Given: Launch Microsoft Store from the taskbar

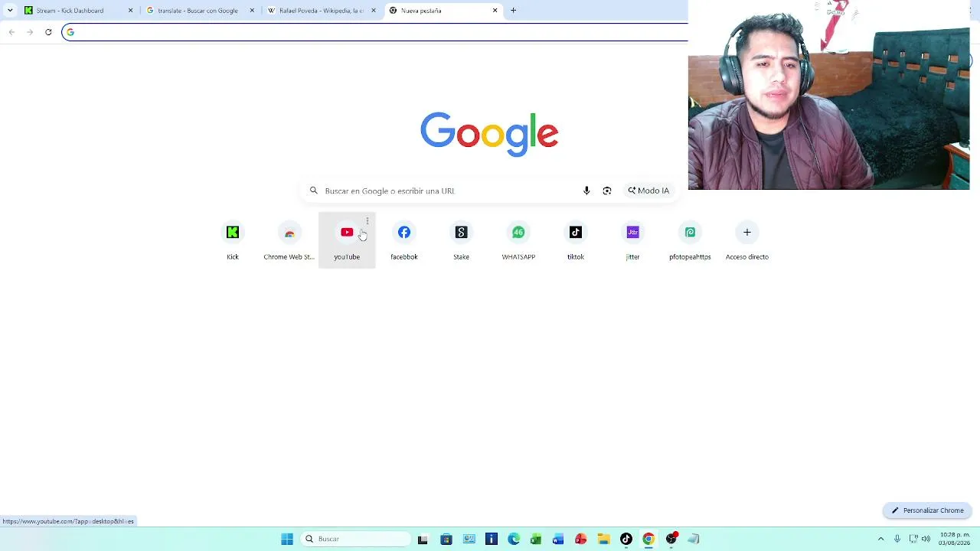Looking at the screenshot, I should click(446, 539).
